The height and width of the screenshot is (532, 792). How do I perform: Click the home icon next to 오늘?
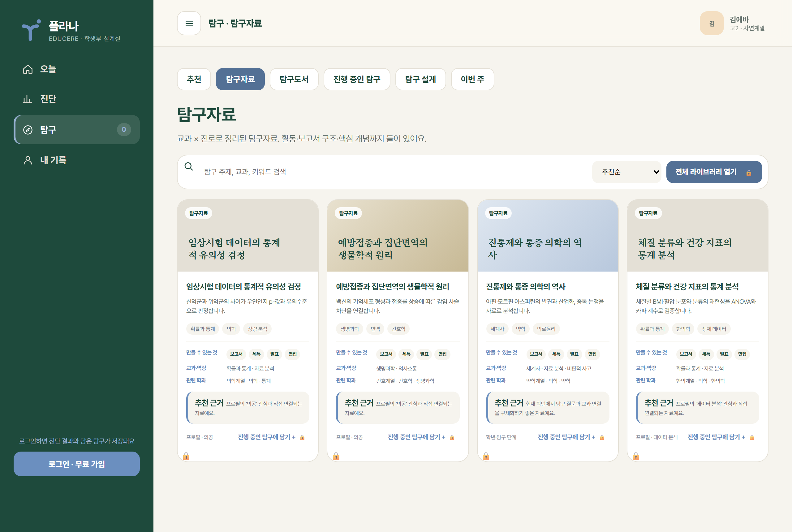28,69
